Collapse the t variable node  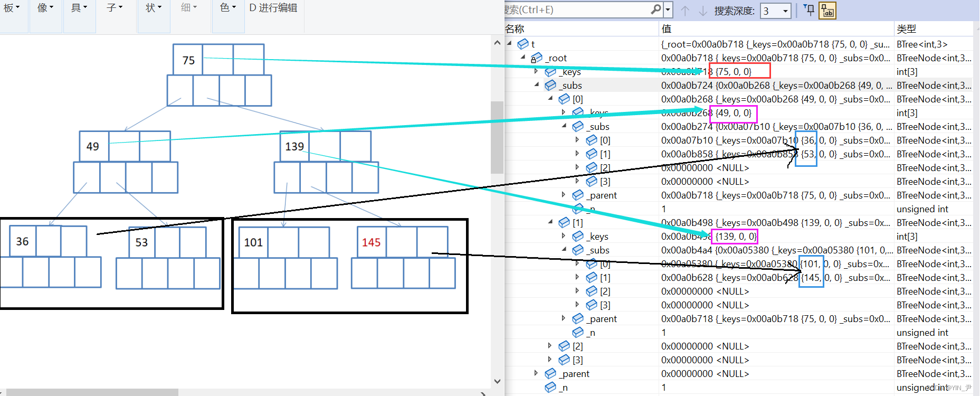[x=509, y=43]
